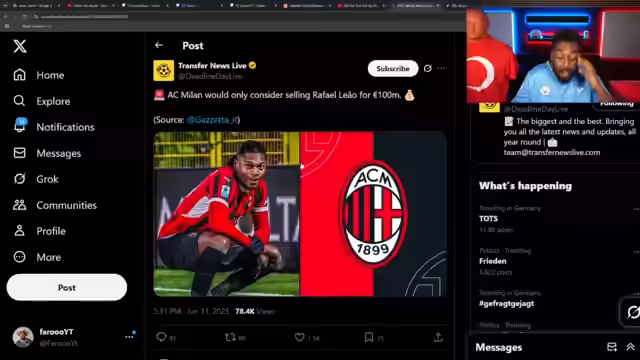Open the Messages drawer title

[x=499, y=347]
